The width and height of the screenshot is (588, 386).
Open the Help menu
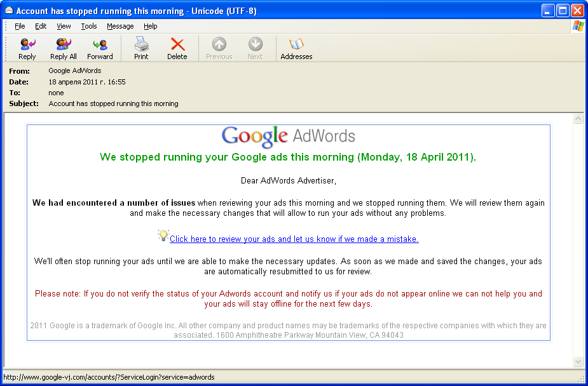[x=151, y=26]
